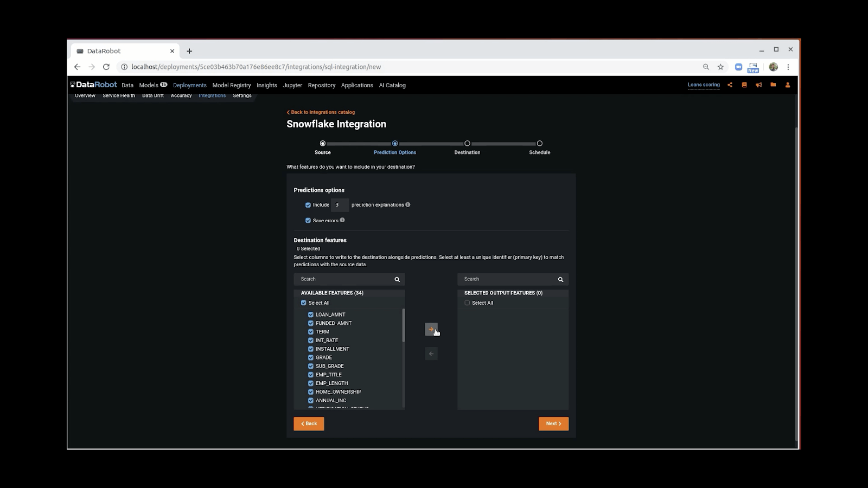Click search magnifier in selected output features
This screenshot has height=488, width=868.
tap(560, 279)
